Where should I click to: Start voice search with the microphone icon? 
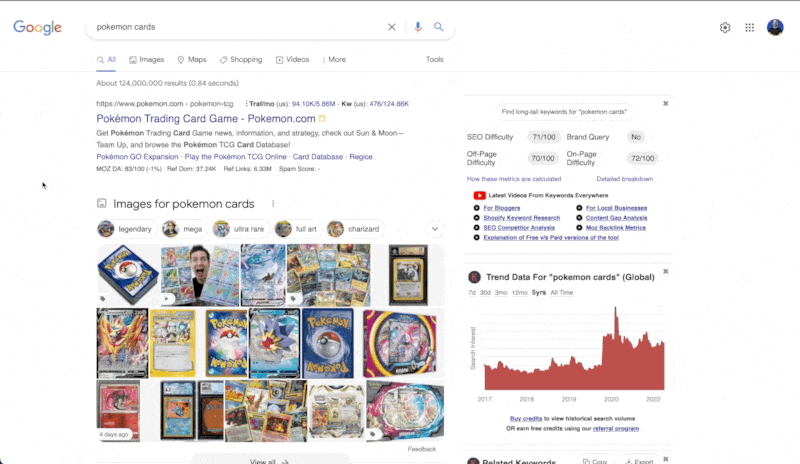418,27
